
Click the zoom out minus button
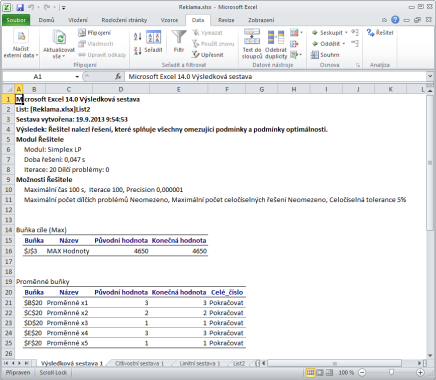[362, 372]
